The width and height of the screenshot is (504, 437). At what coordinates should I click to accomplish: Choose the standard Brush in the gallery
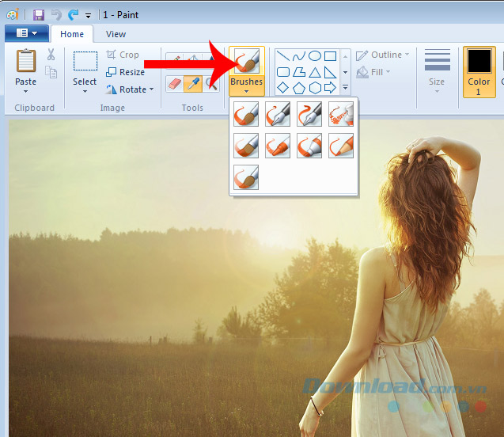[246, 114]
